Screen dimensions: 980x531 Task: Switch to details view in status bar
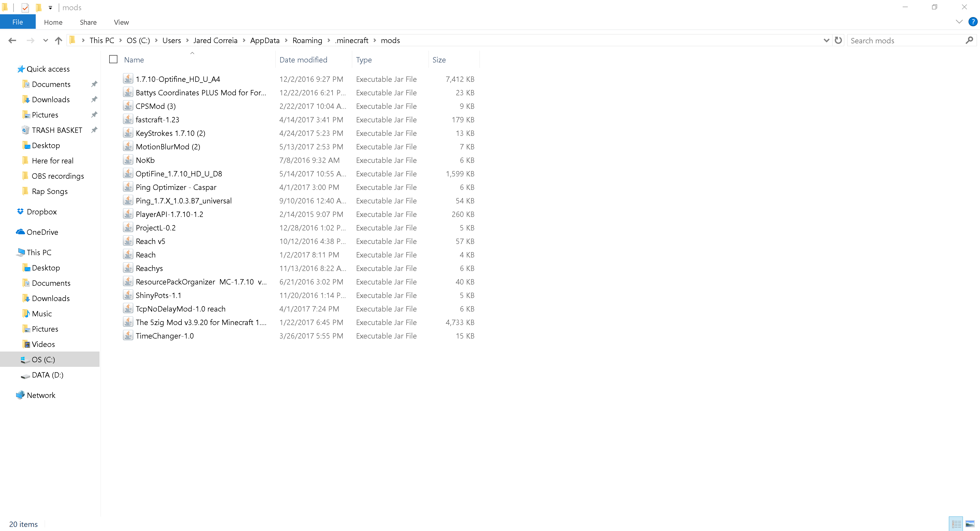tap(956, 524)
